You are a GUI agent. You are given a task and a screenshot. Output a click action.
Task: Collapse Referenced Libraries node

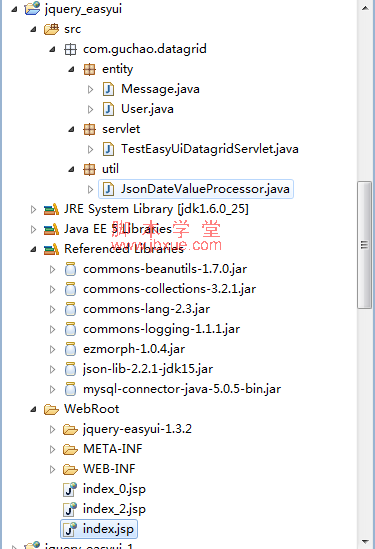(33, 250)
